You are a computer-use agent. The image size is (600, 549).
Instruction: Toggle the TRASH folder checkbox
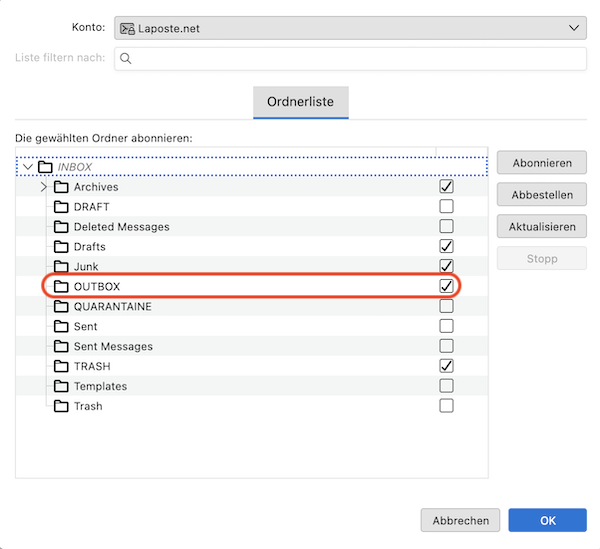pos(446,367)
